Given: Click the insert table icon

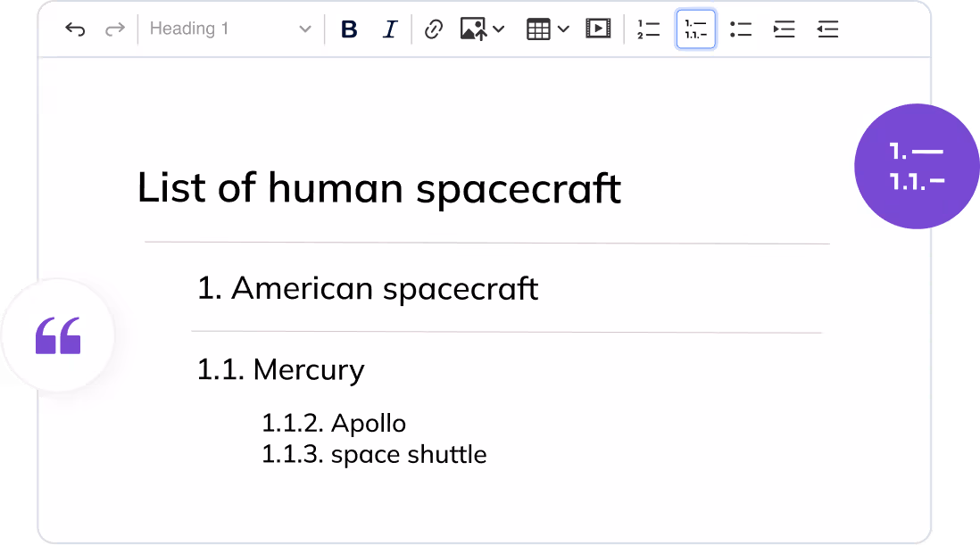Looking at the screenshot, I should [538, 29].
